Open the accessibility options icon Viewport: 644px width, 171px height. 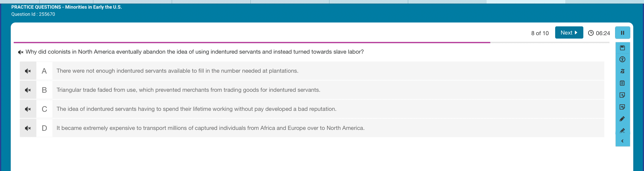622,59
